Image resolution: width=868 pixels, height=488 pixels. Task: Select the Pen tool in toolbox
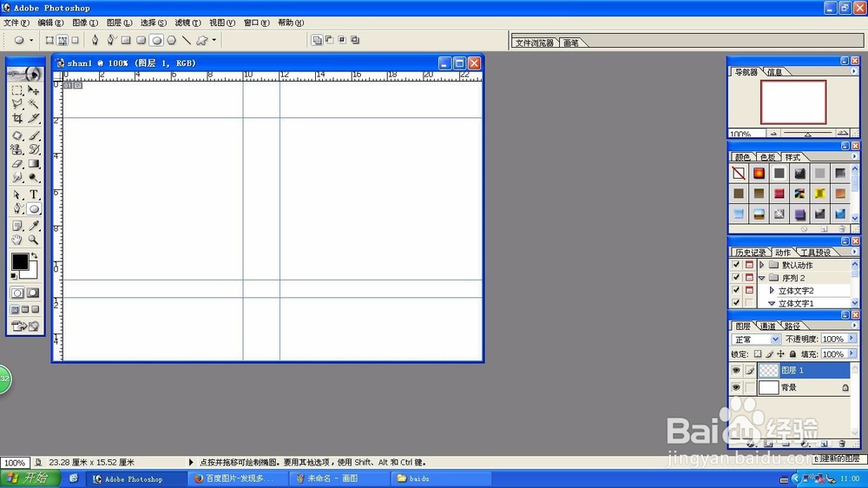click(x=17, y=208)
